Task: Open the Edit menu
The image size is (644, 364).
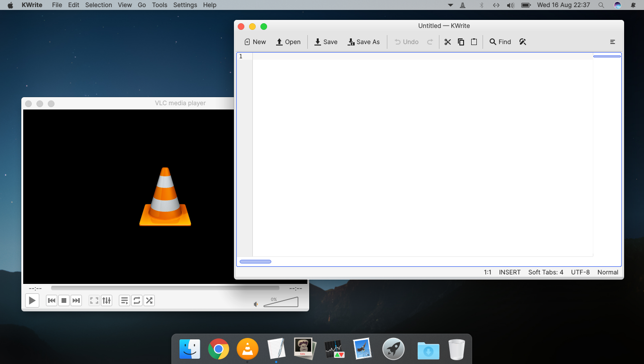Action: click(73, 5)
